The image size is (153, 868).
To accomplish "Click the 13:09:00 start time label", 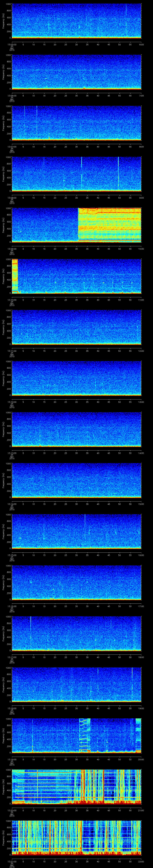I will tap(12, 249).
